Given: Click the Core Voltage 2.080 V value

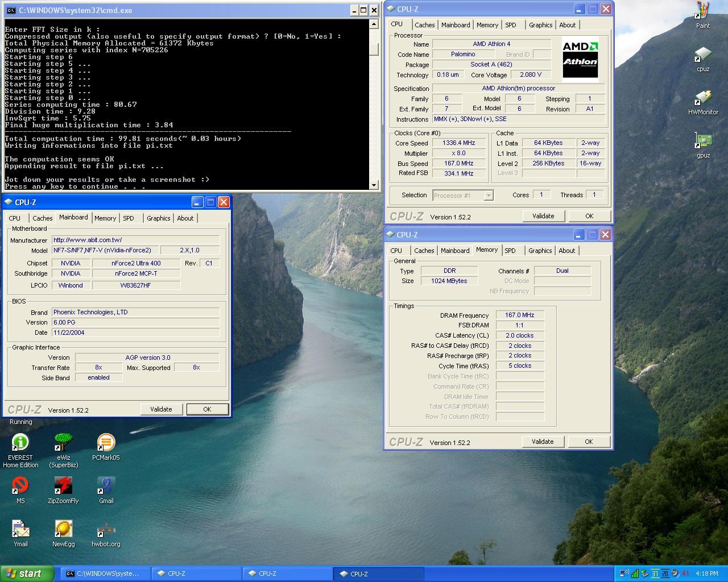Looking at the screenshot, I should (531, 74).
